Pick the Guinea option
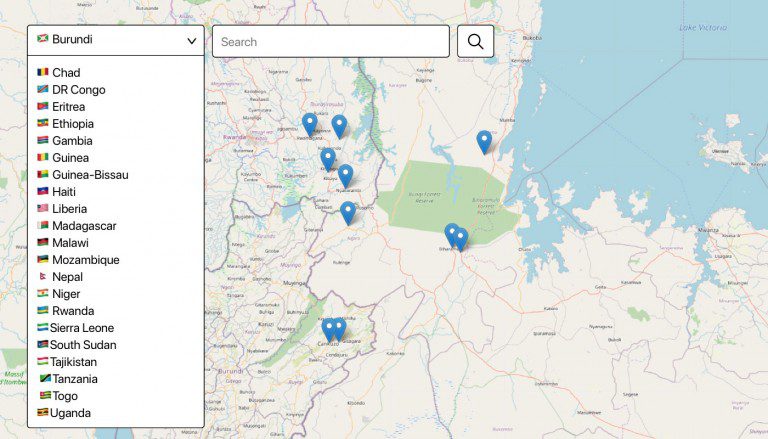This screenshot has width=768, height=439. point(63,158)
